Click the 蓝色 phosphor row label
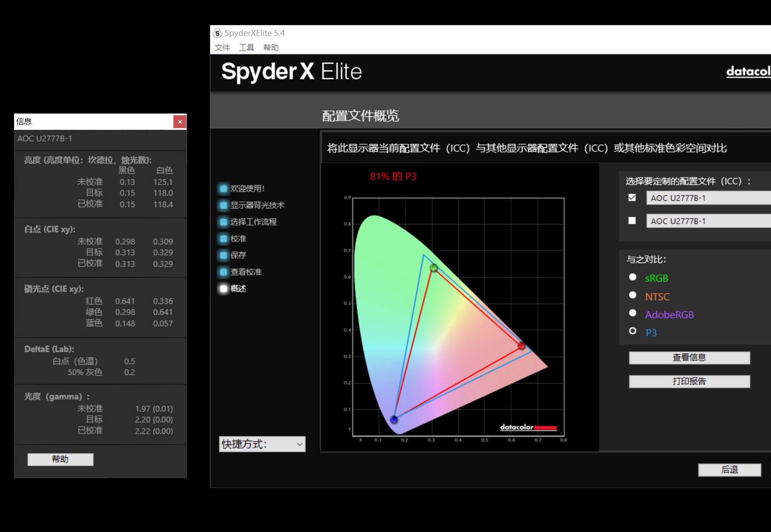771x532 pixels. [x=94, y=323]
